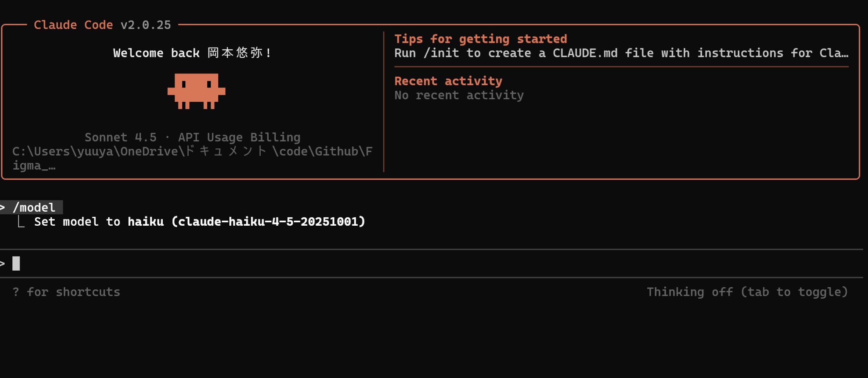Click the 'No recent activity' message
Screen dimensions: 868x378
459,95
